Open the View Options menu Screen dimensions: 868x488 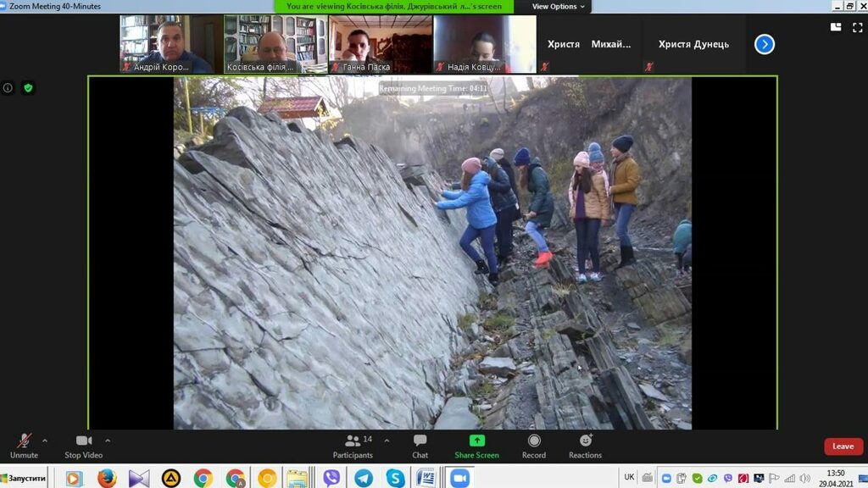[558, 7]
